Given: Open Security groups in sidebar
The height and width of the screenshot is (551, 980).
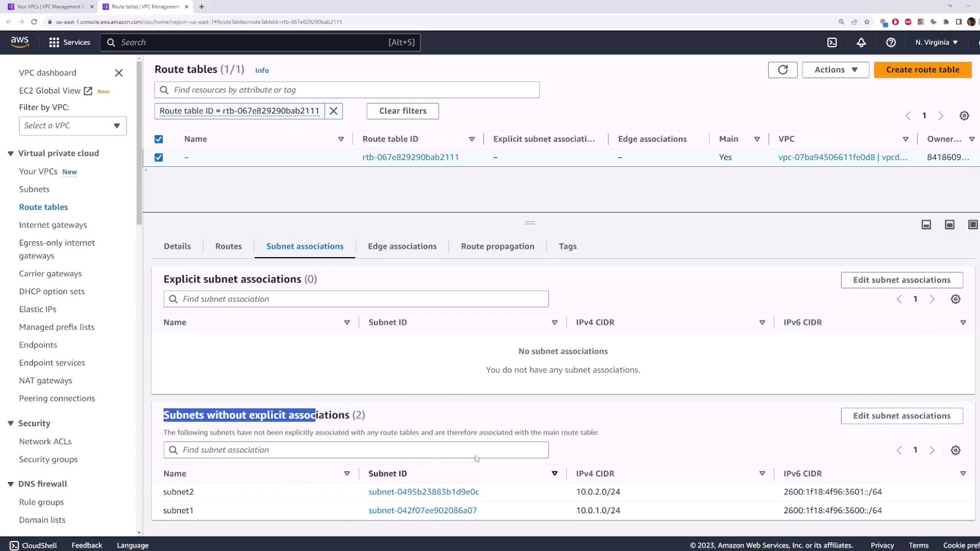Looking at the screenshot, I should (48, 460).
